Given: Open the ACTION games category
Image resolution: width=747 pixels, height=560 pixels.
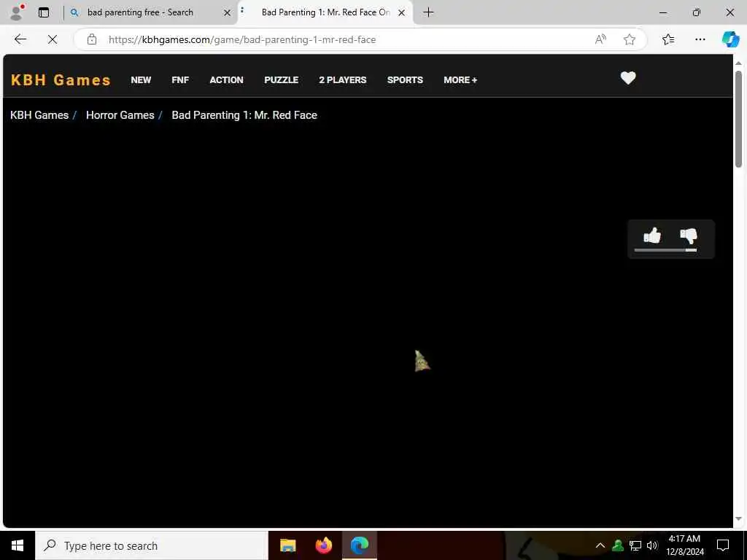Looking at the screenshot, I should pyautogui.click(x=226, y=80).
